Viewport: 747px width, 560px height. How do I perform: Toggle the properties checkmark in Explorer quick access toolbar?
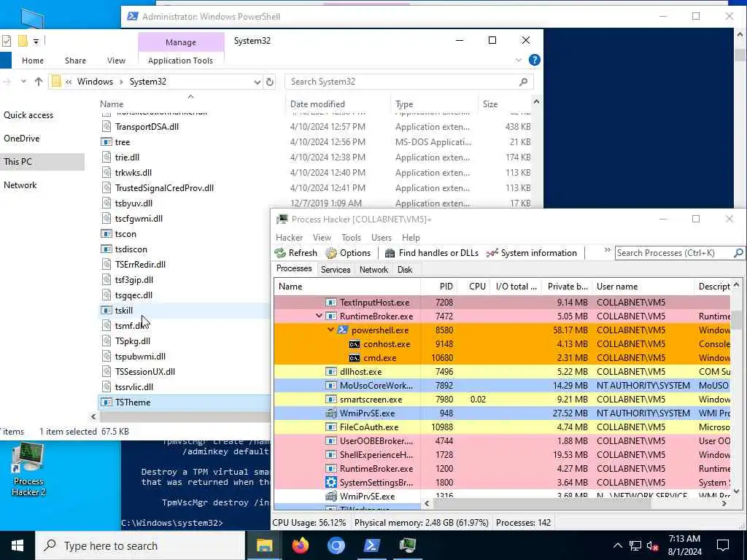point(6,41)
